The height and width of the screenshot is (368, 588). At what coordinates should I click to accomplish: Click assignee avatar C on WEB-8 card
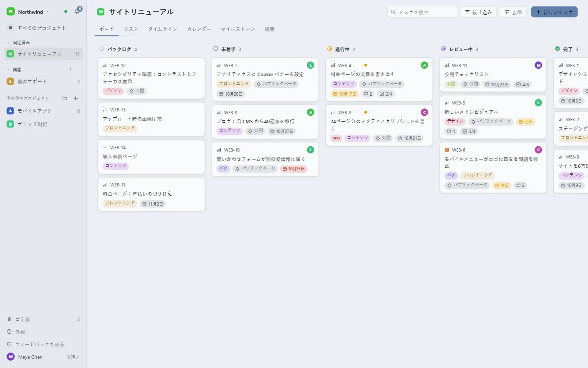tap(424, 112)
